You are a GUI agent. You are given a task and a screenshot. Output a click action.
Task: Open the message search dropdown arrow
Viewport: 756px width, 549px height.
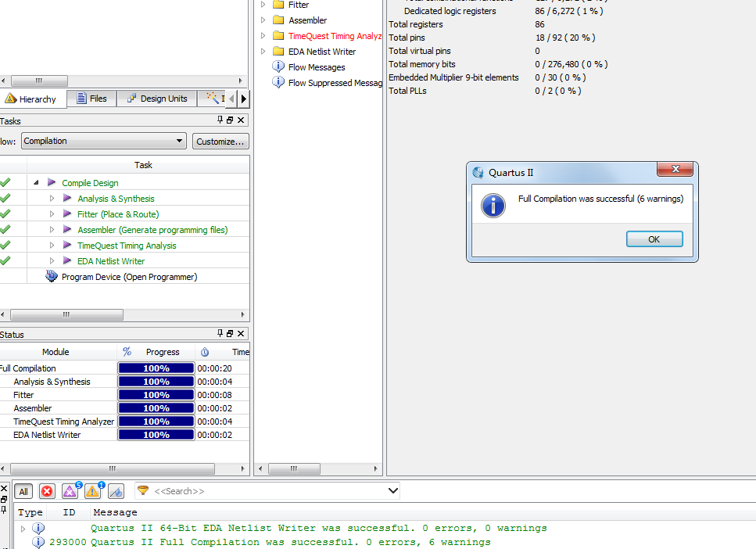tap(393, 491)
